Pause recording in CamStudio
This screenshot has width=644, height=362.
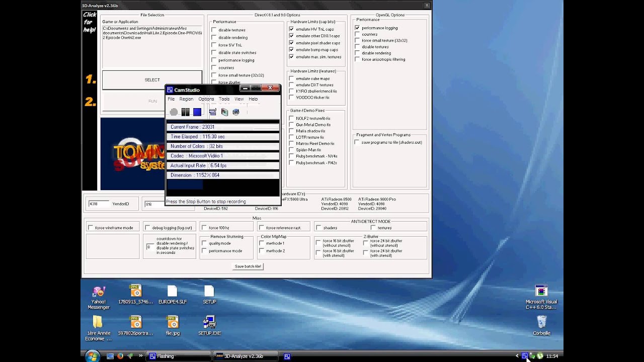[185, 112]
